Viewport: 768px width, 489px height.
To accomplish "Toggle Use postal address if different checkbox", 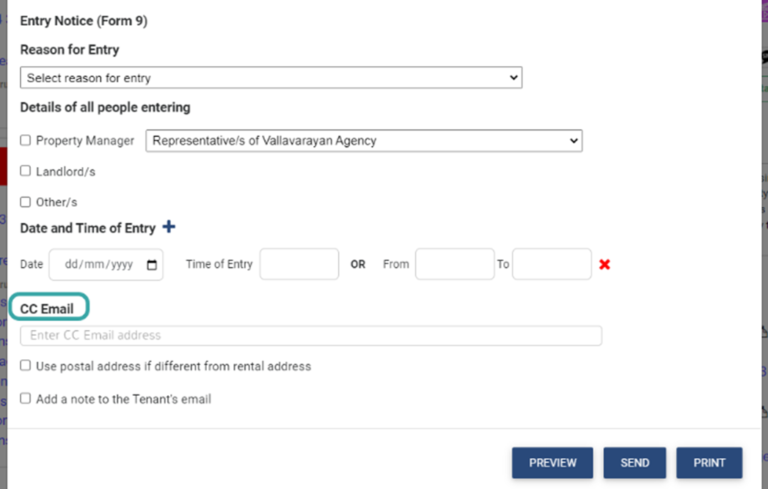I will [26, 366].
